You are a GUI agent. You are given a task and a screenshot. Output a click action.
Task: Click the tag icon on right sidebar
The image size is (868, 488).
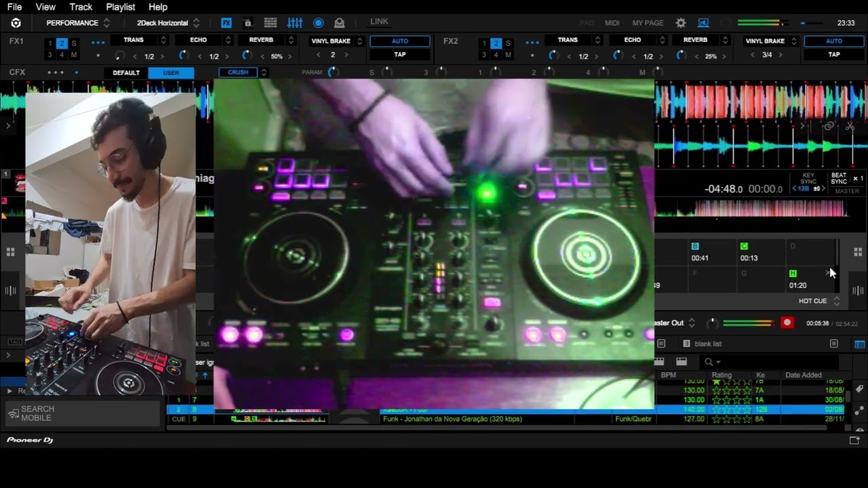860,389
